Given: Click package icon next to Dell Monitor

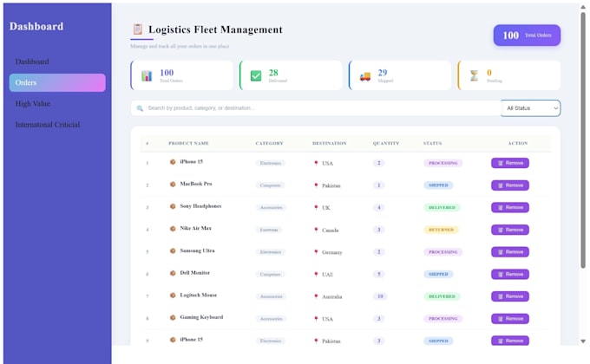Looking at the screenshot, I should 173,273.
